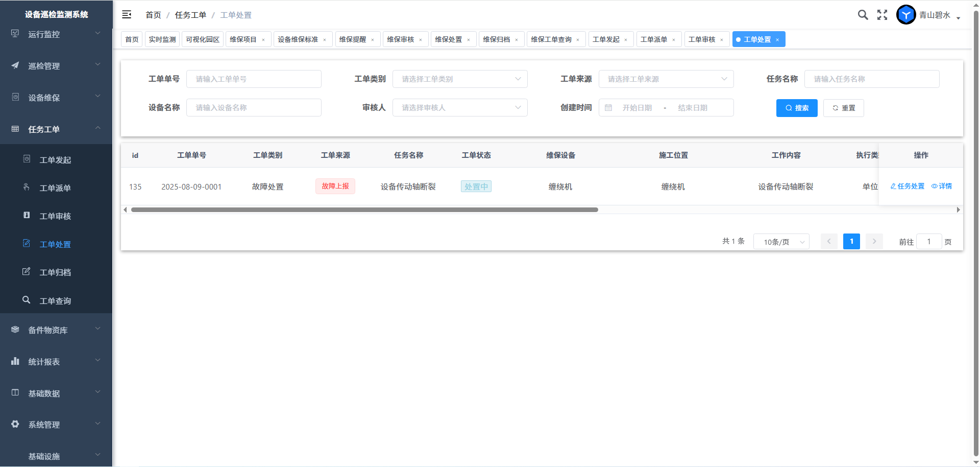Switch to the 工单审核 tab
The height and width of the screenshot is (467, 980).
pyautogui.click(x=702, y=39)
